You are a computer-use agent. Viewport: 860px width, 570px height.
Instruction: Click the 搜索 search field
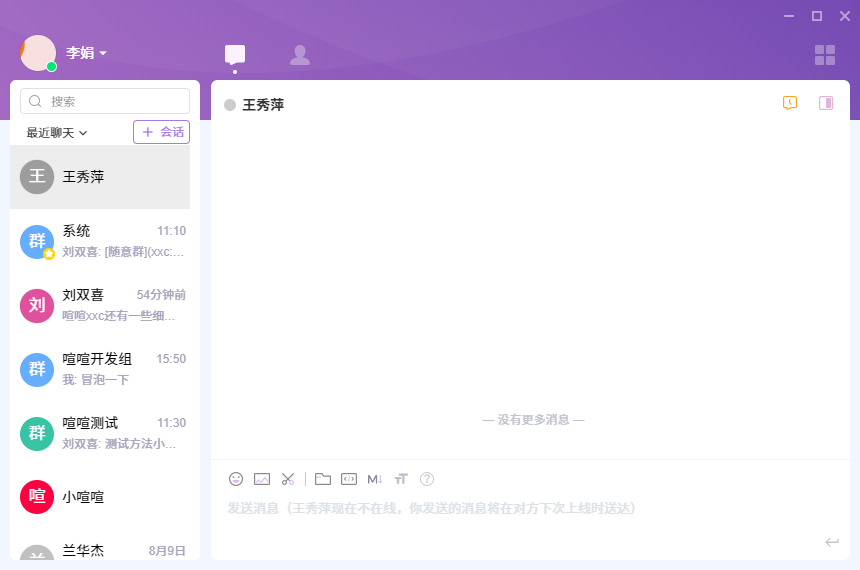[105, 101]
